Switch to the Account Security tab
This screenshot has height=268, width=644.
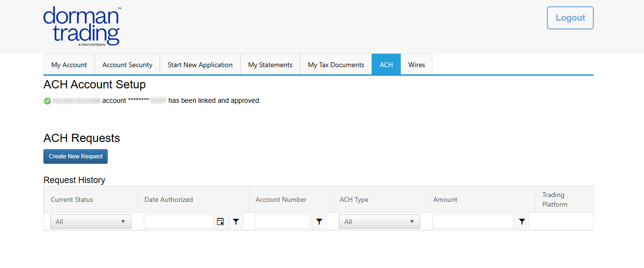coord(127,65)
